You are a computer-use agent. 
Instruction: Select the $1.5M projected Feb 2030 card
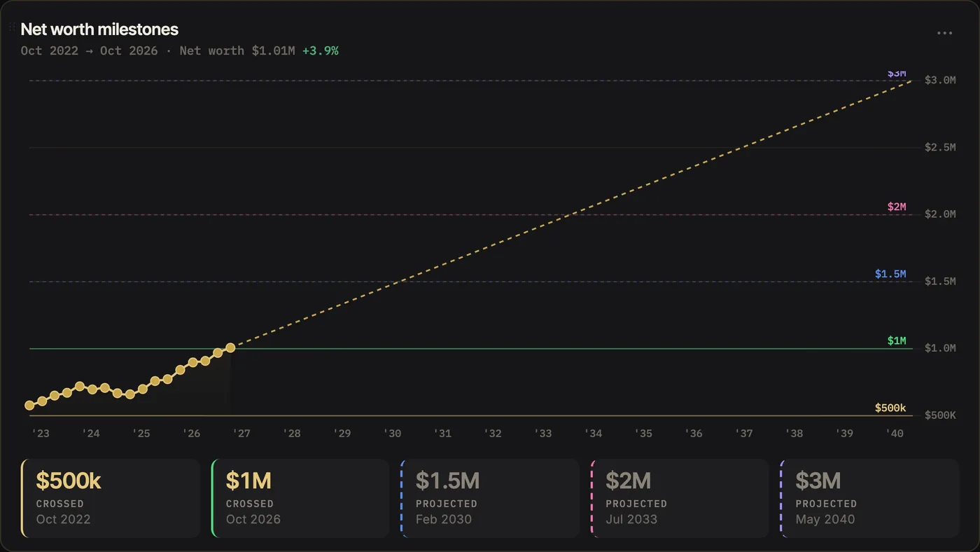[x=490, y=498]
